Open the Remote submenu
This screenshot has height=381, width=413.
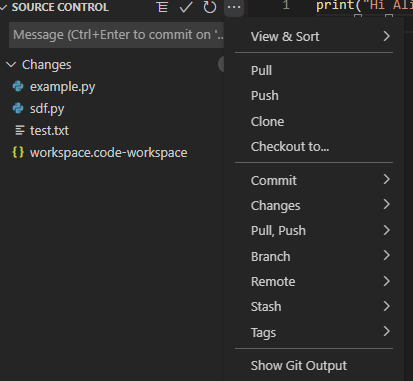[314, 282]
